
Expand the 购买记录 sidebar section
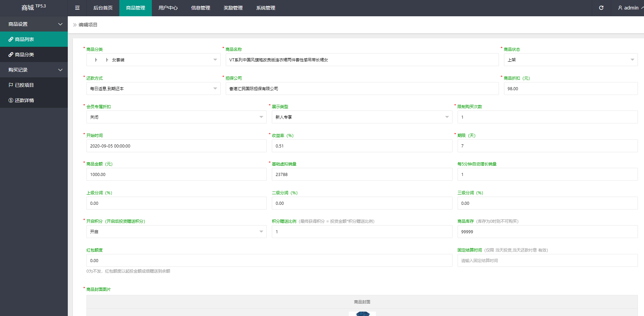coord(34,70)
